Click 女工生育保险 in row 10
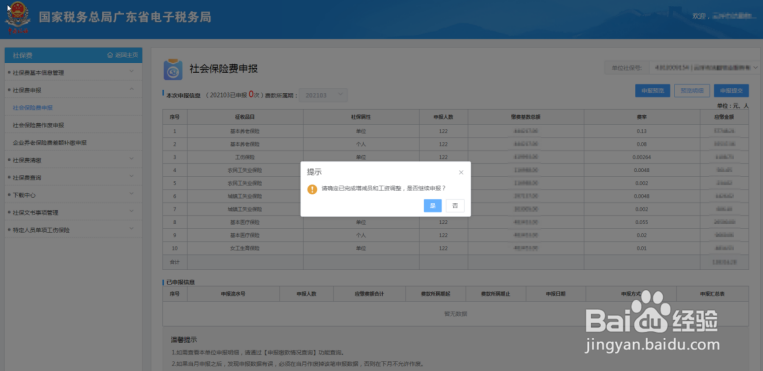This screenshot has height=371, width=763. (245, 248)
